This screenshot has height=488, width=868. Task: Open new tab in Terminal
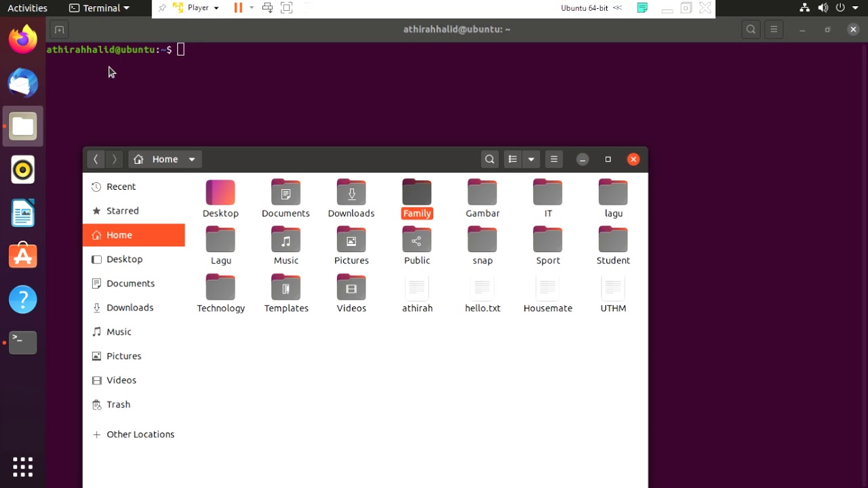pos(59,30)
